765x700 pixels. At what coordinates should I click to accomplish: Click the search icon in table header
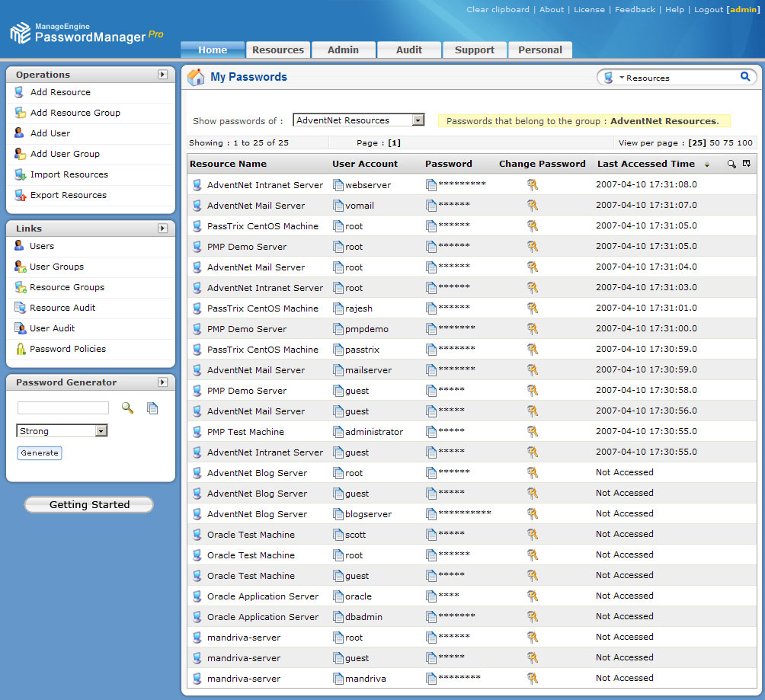[x=731, y=164]
